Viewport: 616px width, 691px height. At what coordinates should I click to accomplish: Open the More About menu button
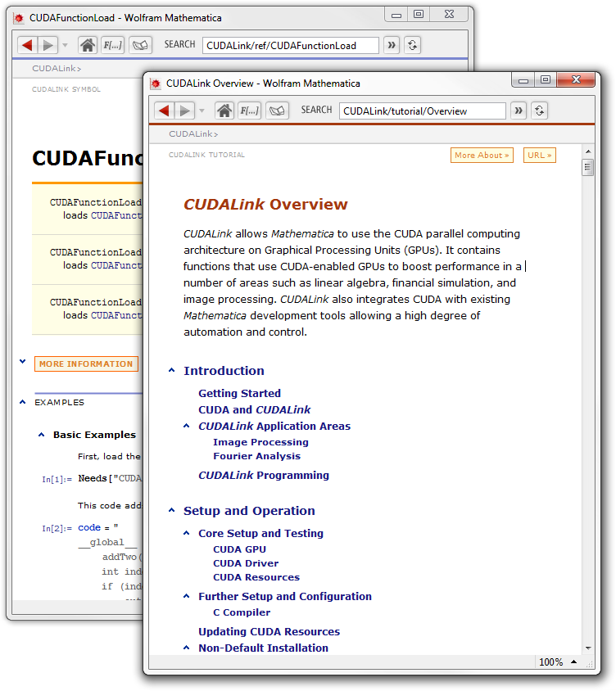tap(482, 155)
